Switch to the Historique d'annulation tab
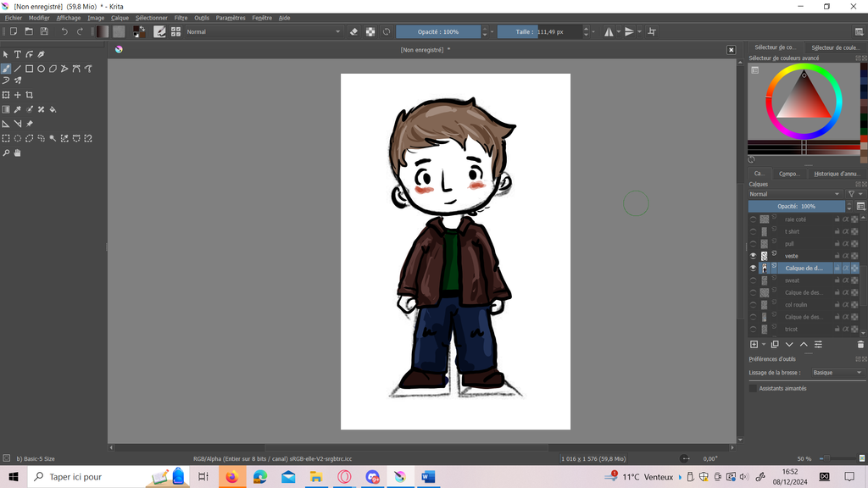This screenshot has height=488, width=868. coord(837,174)
